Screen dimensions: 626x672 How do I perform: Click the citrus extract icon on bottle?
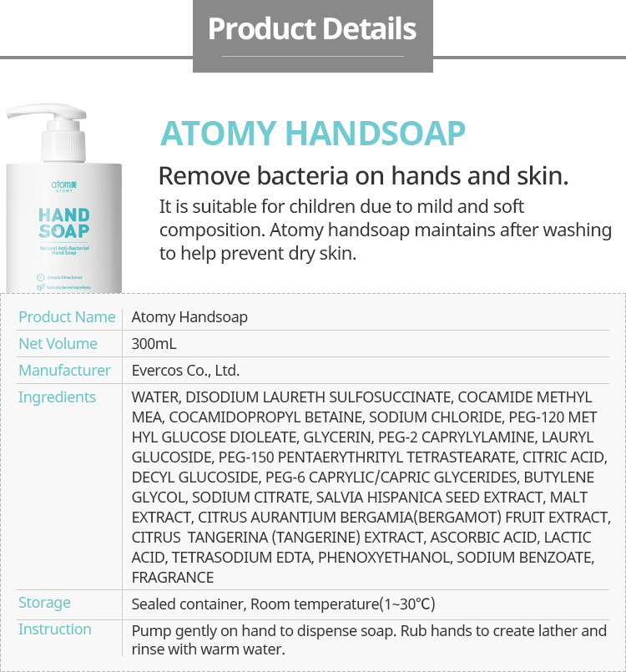tap(41, 275)
